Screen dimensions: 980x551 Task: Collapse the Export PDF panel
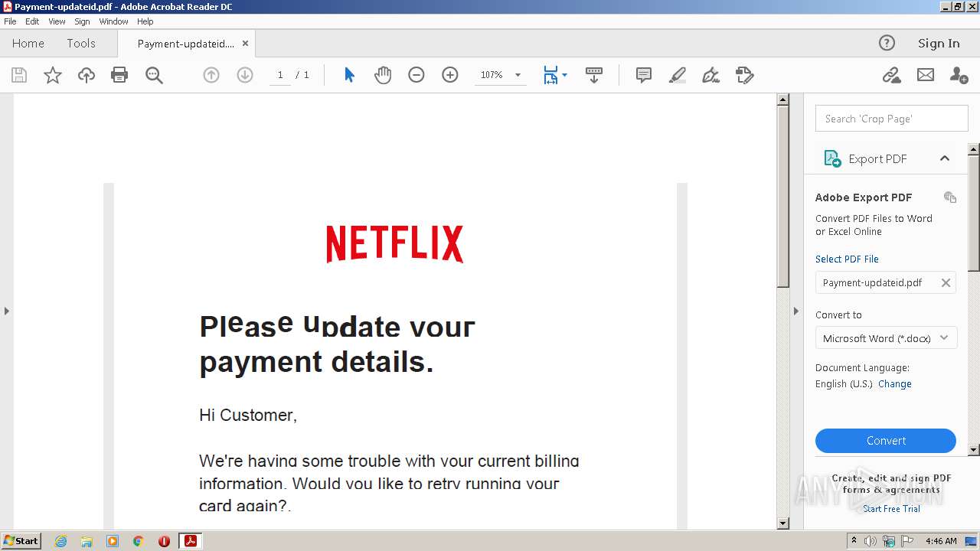click(x=945, y=158)
